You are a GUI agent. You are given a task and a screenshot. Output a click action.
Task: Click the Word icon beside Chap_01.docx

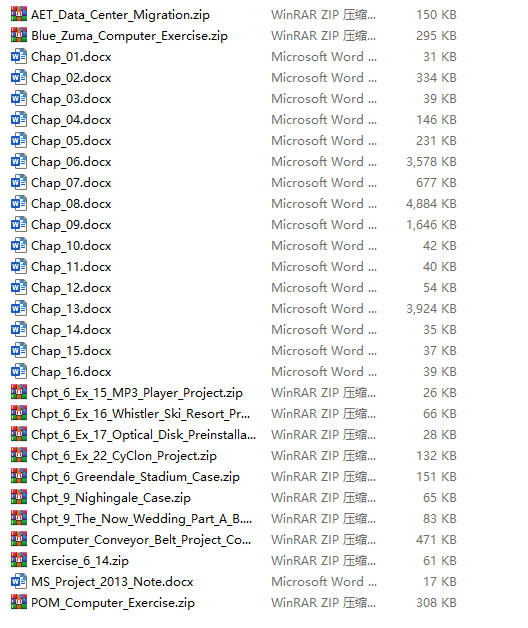[x=19, y=56]
